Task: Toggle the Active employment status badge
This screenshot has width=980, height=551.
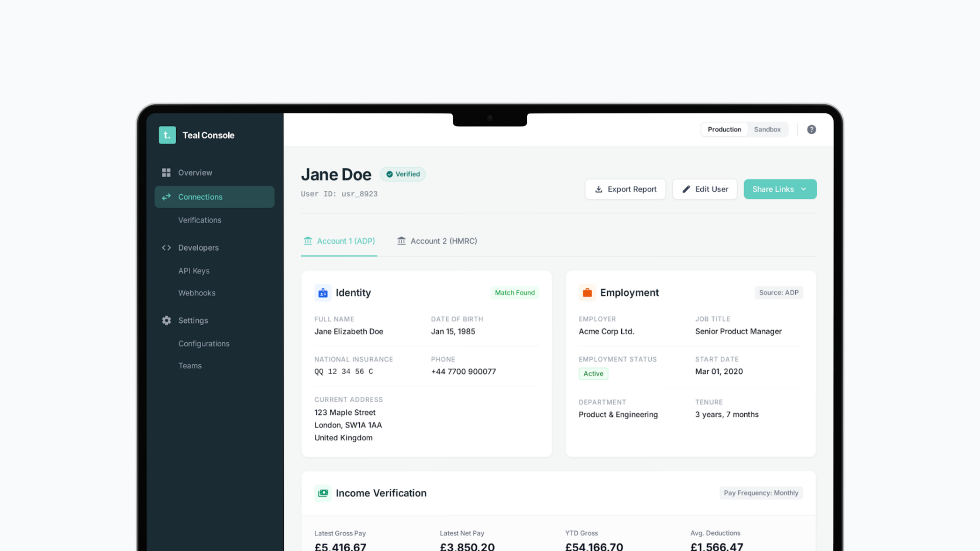Action: 593,373
